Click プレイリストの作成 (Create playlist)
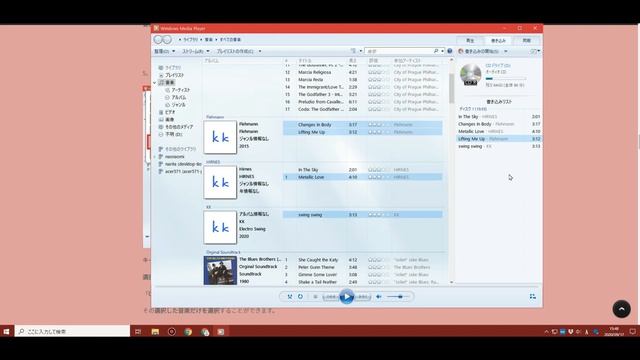Image resolution: width=640 pixels, height=360 pixels. [x=235, y=51]
